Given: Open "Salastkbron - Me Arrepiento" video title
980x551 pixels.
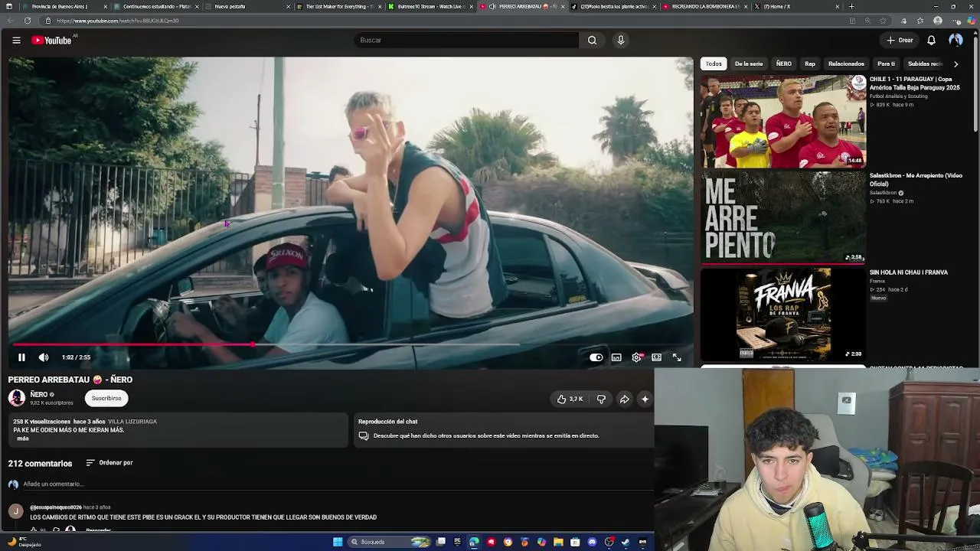Looking at the screenshot, I should point(916,180).
